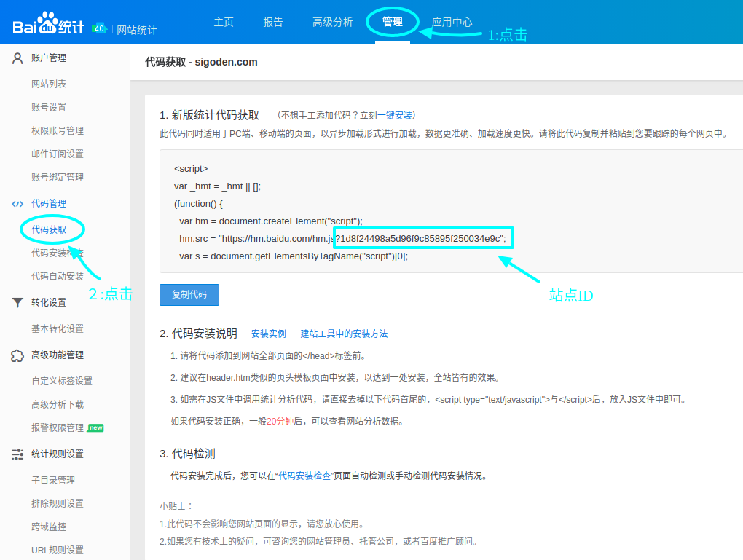Click the 3. 代码检测 heading
743x560 pixels.
(187, 454)
